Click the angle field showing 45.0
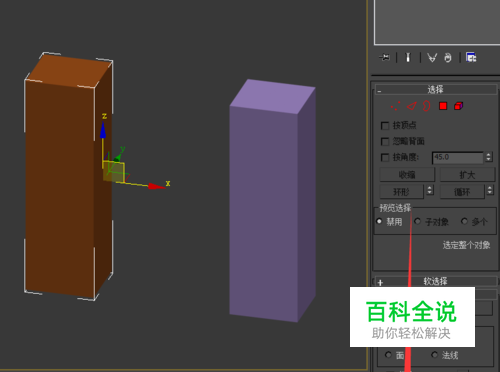Image resolution: width=500 pixels, height=372 pixels. pyautogui.click(x=458, y=157)
